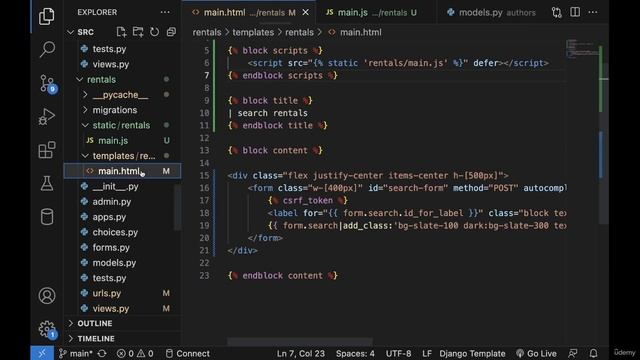
Task: Expand the migrations folder
Action: coord(85,110)
